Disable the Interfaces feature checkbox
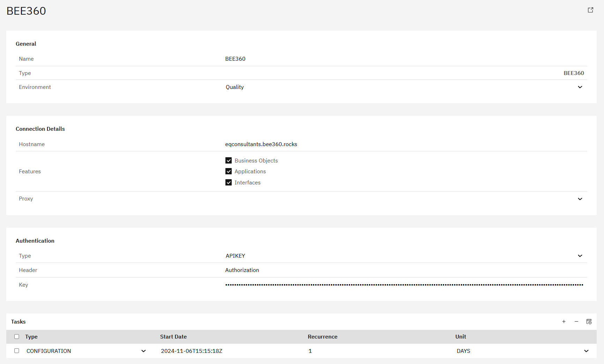This screenshot has width=604, height=364. coord(229,182)
